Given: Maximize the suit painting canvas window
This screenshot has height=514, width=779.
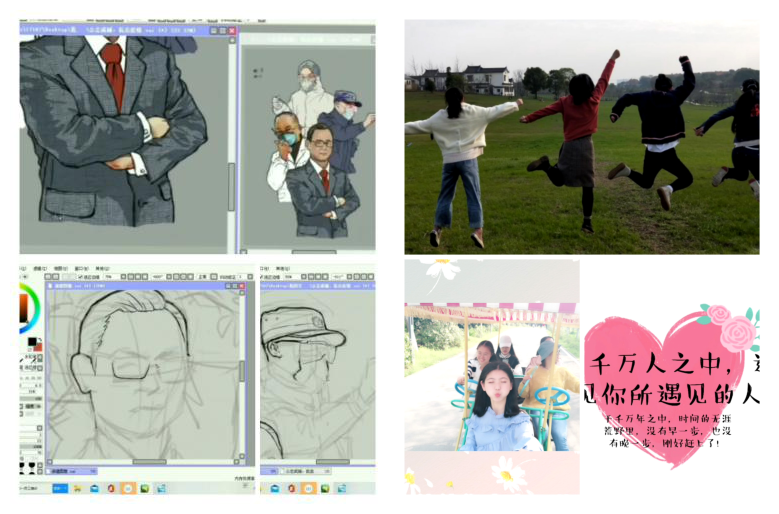Looking at the screenshot, I should pyautogui.click(x=222, y=31).
